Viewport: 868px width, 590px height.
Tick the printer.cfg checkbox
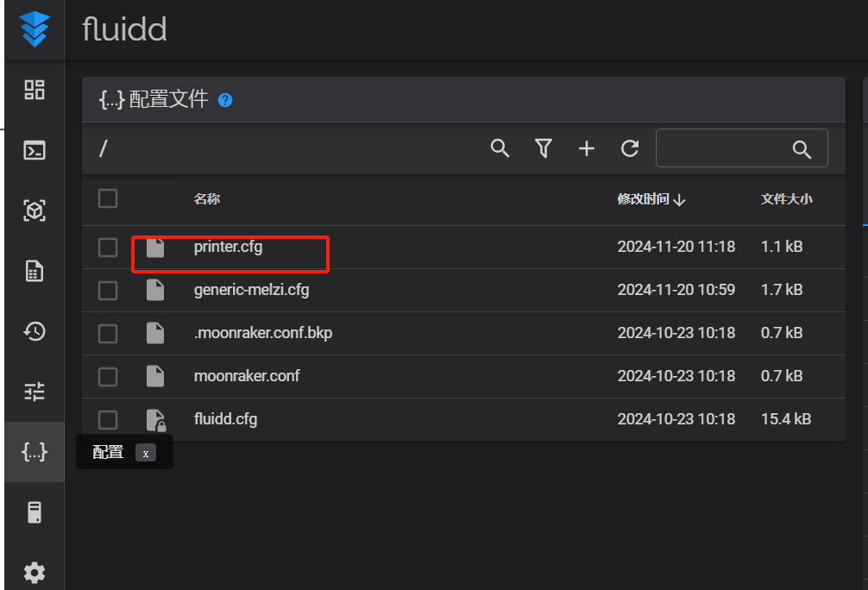108,248
